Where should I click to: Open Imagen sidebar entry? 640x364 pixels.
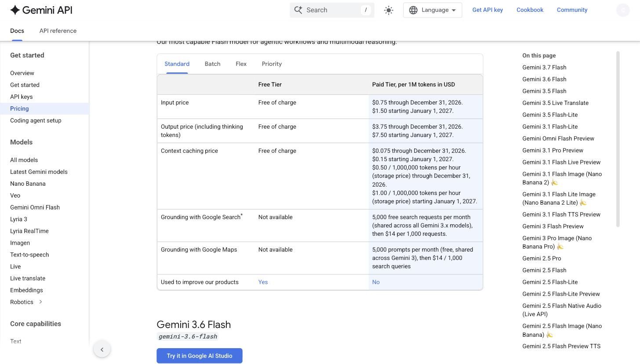[20, 243]
